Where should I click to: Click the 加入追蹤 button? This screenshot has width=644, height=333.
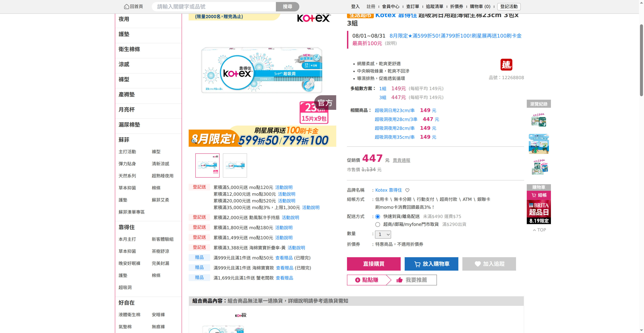[489, 264]
